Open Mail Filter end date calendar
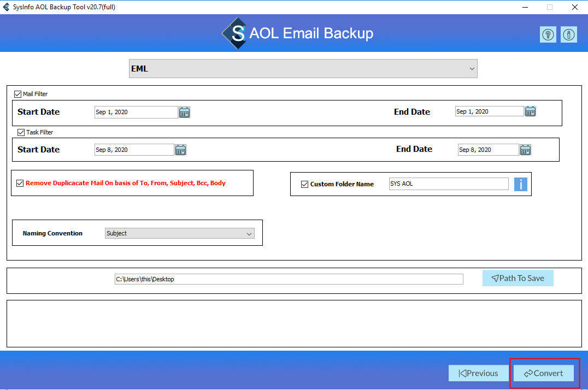Viewport: 588px width, 390px height. click(x=530, y=111)
